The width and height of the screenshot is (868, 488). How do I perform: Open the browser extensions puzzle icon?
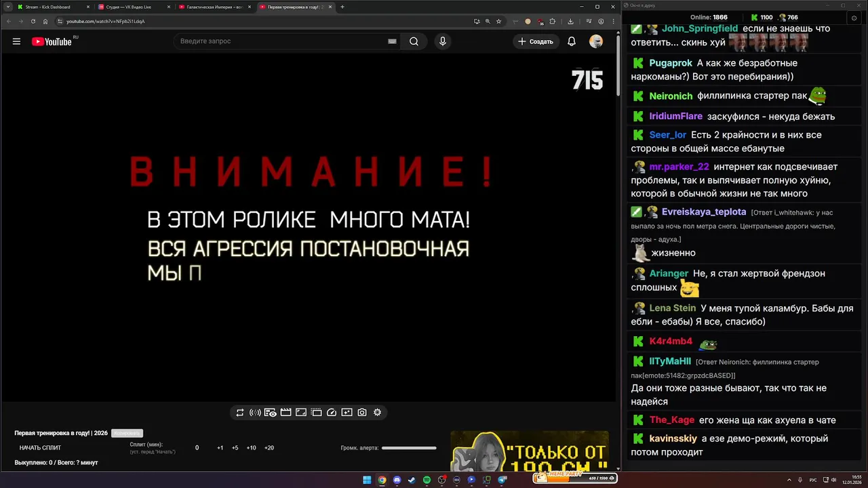pyautogui.click(x=553, y=21)
